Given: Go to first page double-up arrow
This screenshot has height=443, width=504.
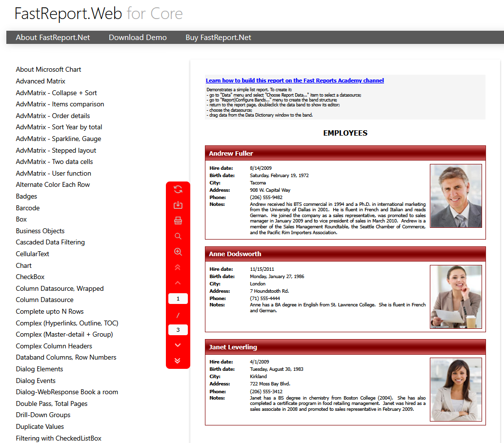Looking at the screenshot, I should click(x=178, y=267).
